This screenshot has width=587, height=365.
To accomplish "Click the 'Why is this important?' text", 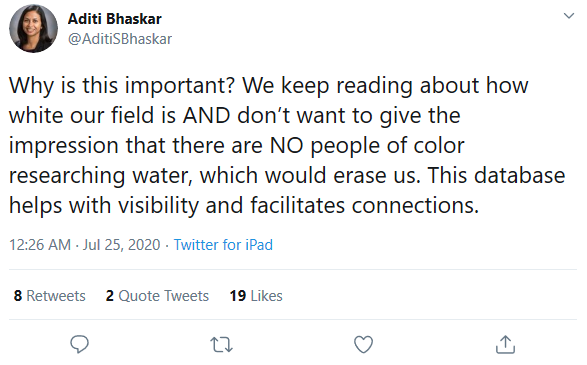I will pos(122,86).
